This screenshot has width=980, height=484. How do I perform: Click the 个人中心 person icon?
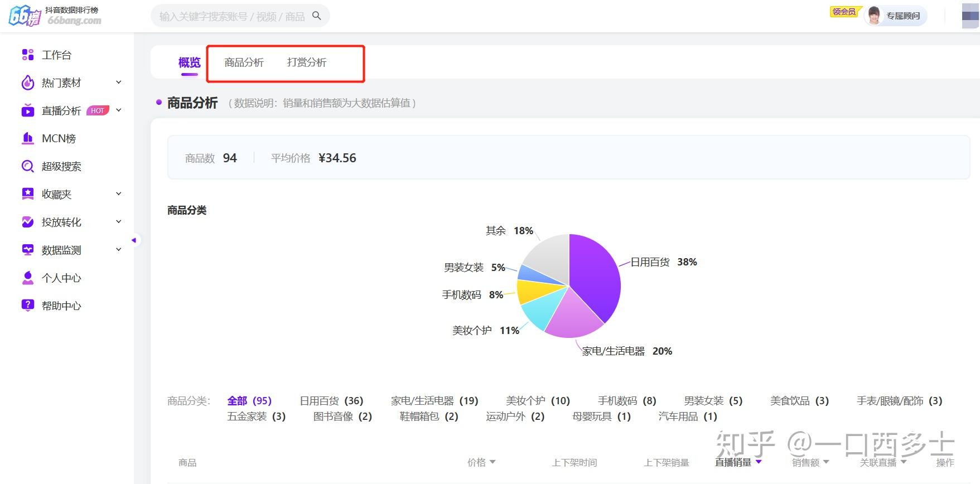tap(28, 278)
